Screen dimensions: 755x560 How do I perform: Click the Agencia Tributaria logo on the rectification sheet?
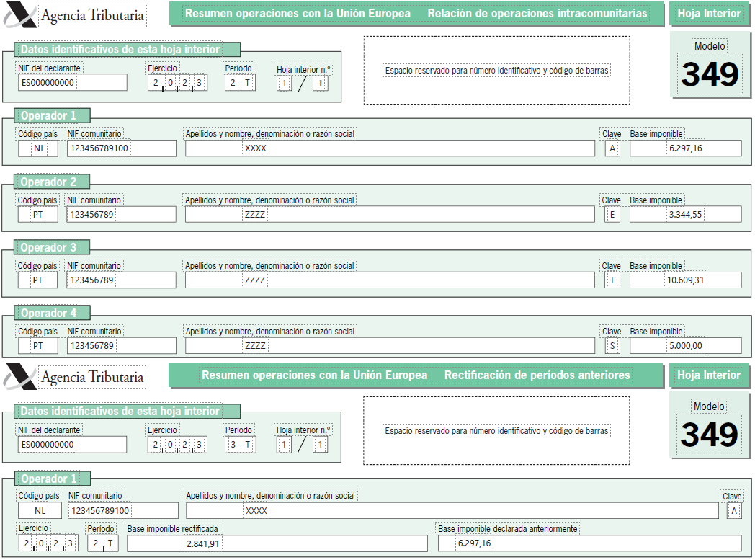click(74, 376)
